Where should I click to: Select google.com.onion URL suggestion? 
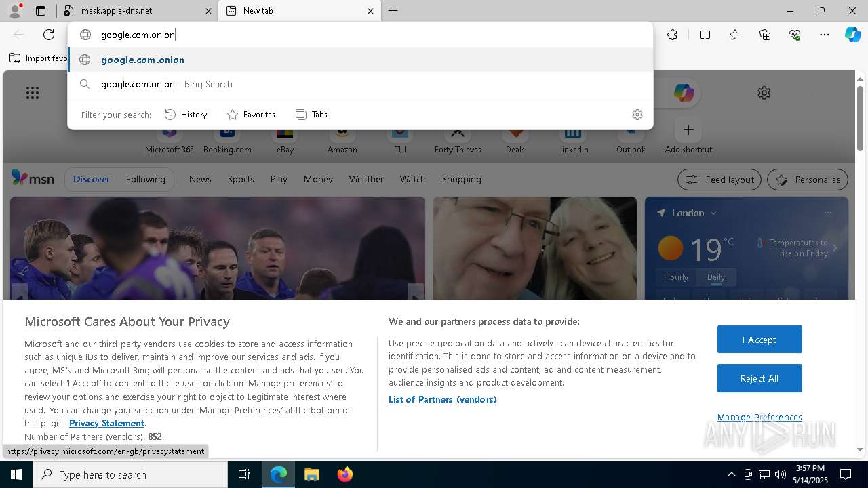(361, 60)
